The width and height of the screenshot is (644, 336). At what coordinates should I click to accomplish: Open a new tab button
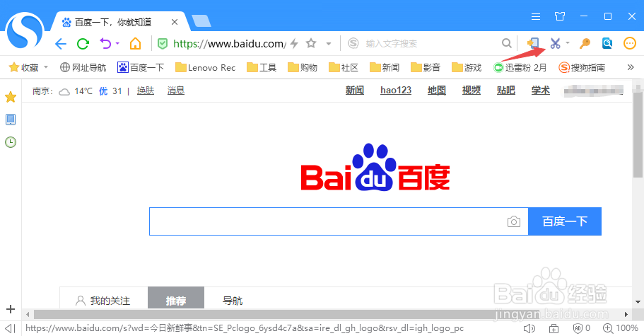[201, 21]
